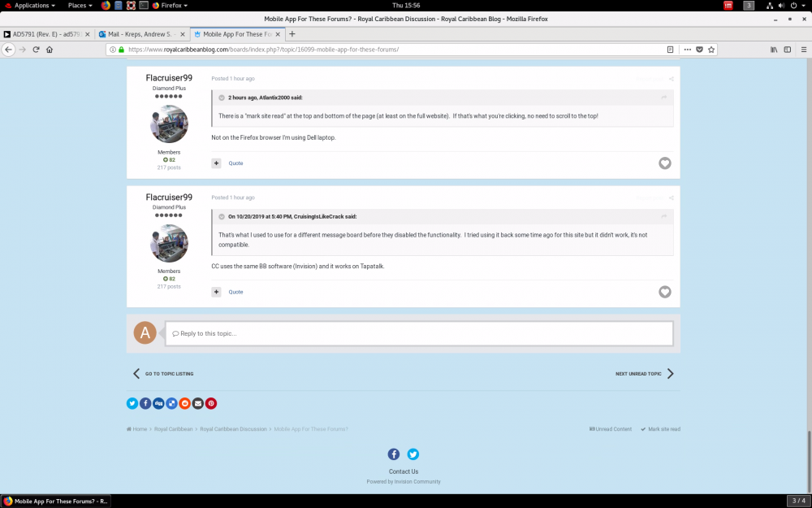Viewport: 812px width, 508px height.
Task: Open Royal Caribbean breadcrumb link
Action: 173,429
